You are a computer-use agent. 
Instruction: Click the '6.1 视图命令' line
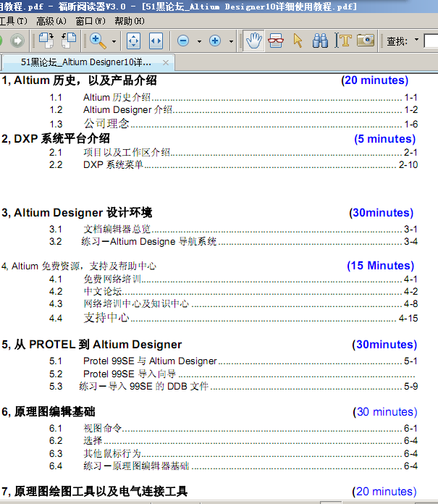234,428
